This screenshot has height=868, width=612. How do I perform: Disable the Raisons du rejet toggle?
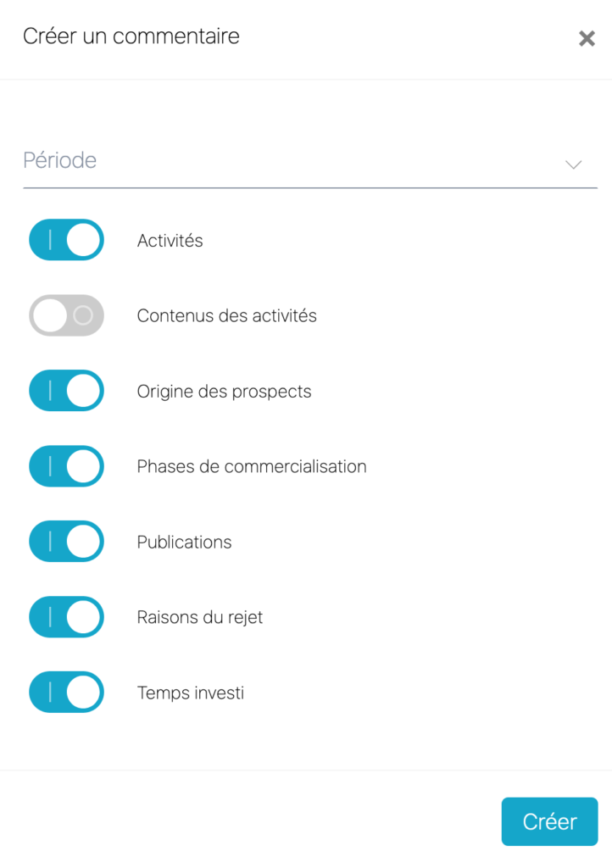(x=66, y=617)
